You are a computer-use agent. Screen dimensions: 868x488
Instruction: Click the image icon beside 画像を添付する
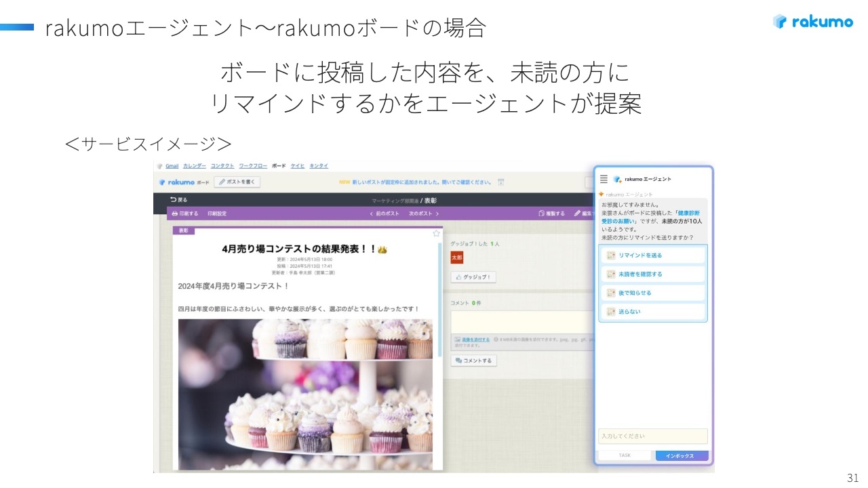pos(458,339)
